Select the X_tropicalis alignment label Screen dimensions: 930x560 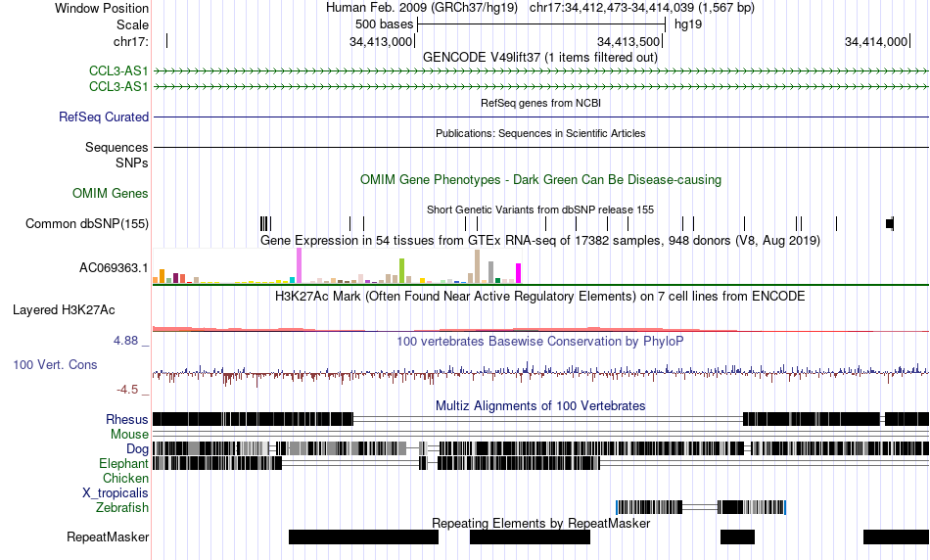116,493
